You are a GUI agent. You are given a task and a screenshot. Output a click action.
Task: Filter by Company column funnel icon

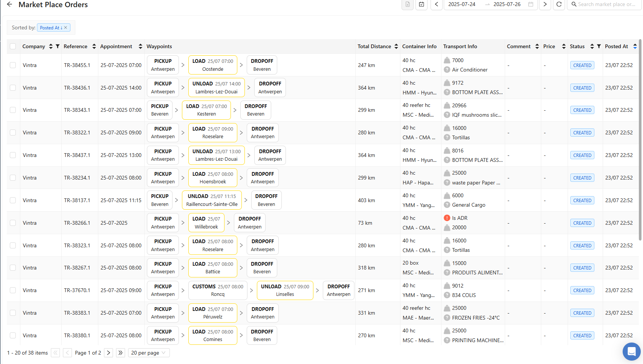point(58,46)
